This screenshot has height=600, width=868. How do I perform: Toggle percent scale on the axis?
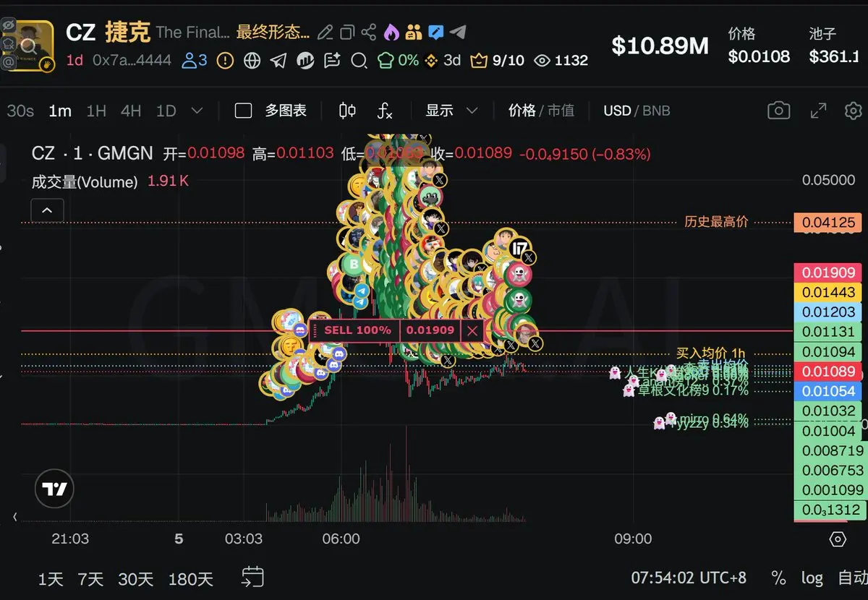[778, 578]
